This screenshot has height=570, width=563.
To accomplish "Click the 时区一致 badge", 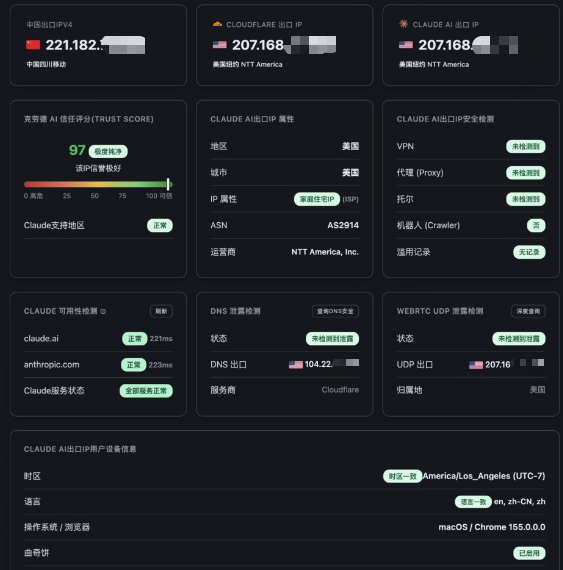I will tap(403, 476).
